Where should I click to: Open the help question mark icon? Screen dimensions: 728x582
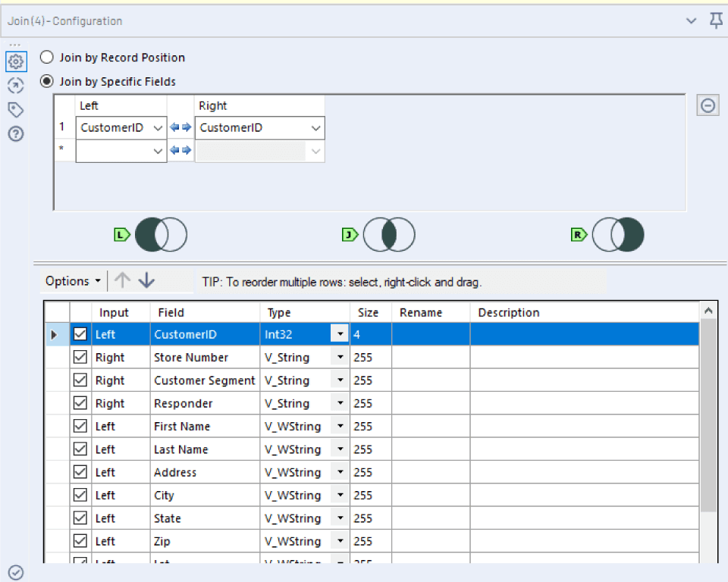tap(16, 134)
